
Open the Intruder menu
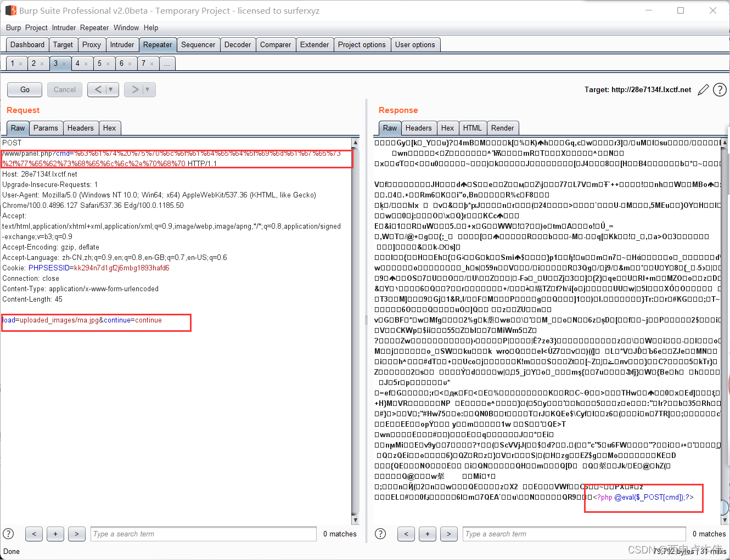pos(64,27)
